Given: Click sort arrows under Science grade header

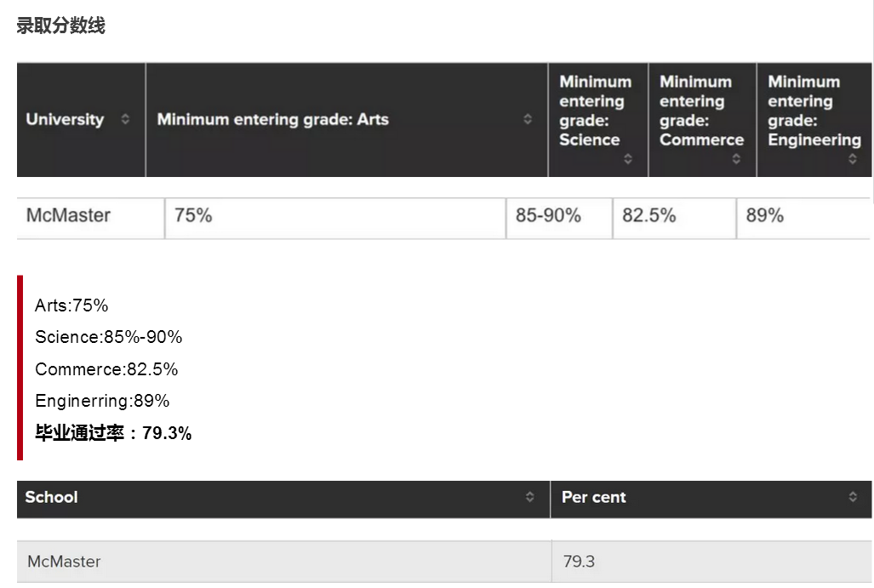Looking at the screenshot, I should pos(628,158).
